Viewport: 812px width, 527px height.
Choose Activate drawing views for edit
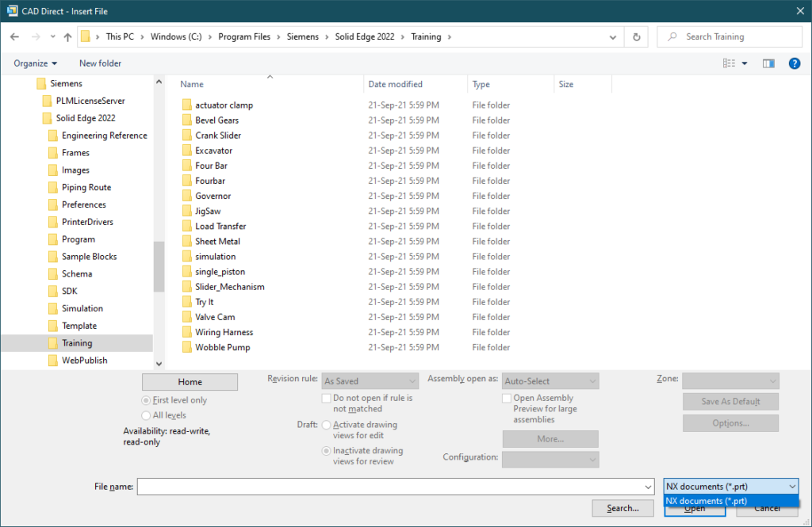point(326,425)
